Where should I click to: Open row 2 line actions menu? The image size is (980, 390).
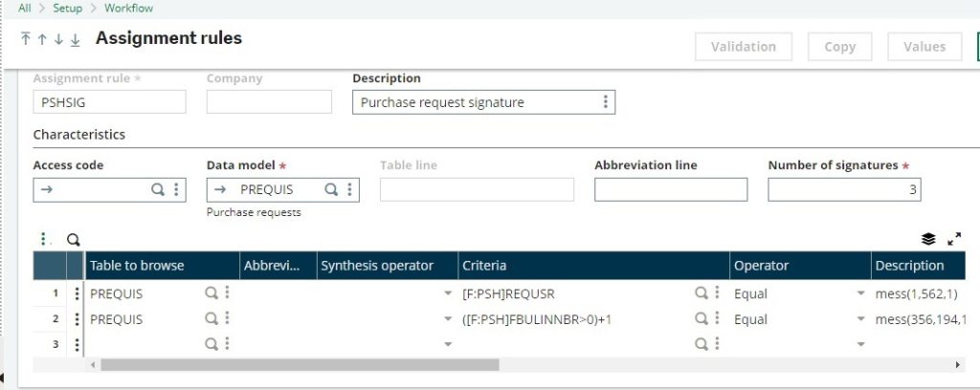tap(77, 319)
